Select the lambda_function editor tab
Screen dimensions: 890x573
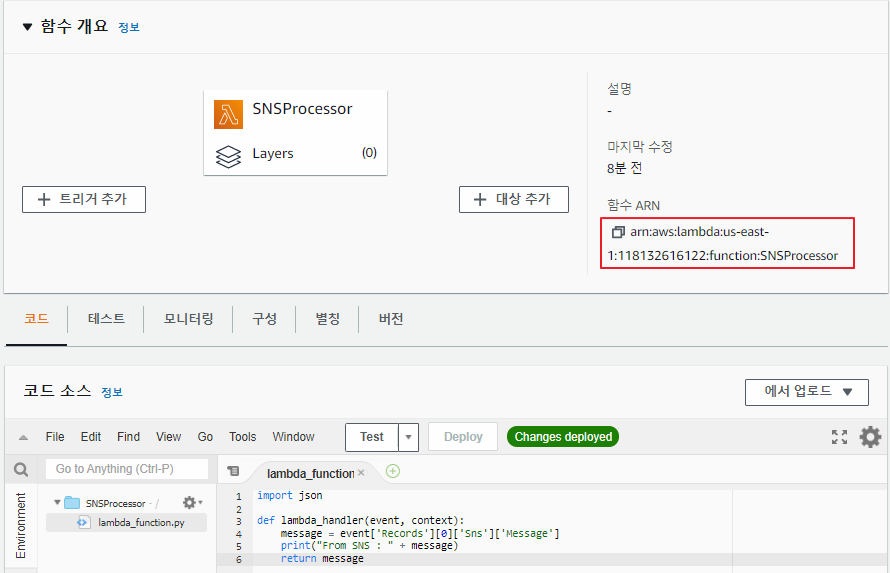310,473
